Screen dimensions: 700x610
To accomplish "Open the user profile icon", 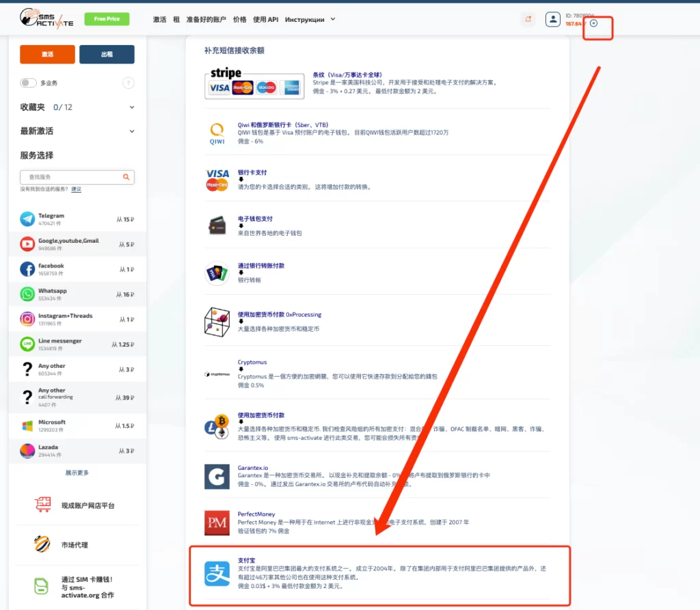I will 552,19.
